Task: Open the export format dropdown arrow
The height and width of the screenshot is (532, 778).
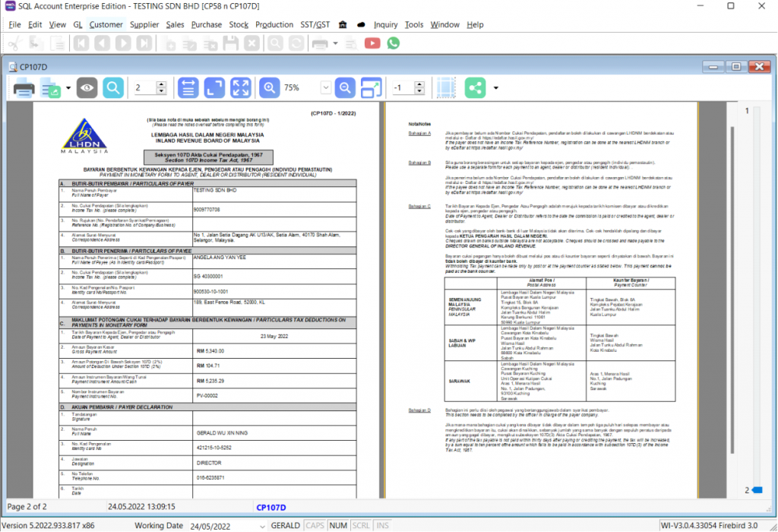Action: pos(68,88)
